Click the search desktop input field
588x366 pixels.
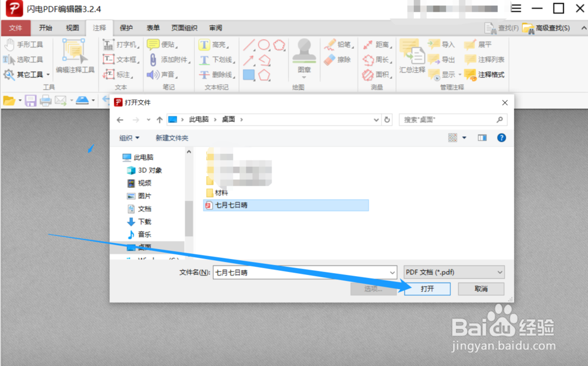pyautogui.click(x=453, y=120)
